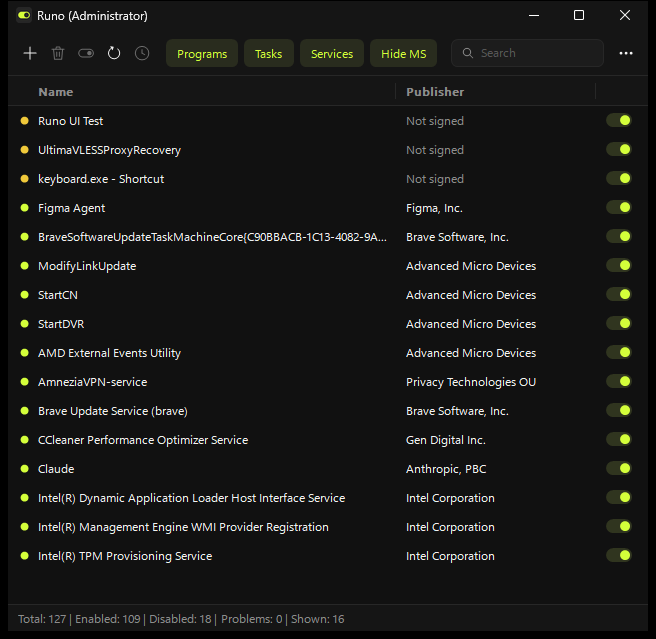Disable Intel(R) Management Engine WMI toggle
The height and width of the screenshot is (639, 656).
tap(619, 526)
